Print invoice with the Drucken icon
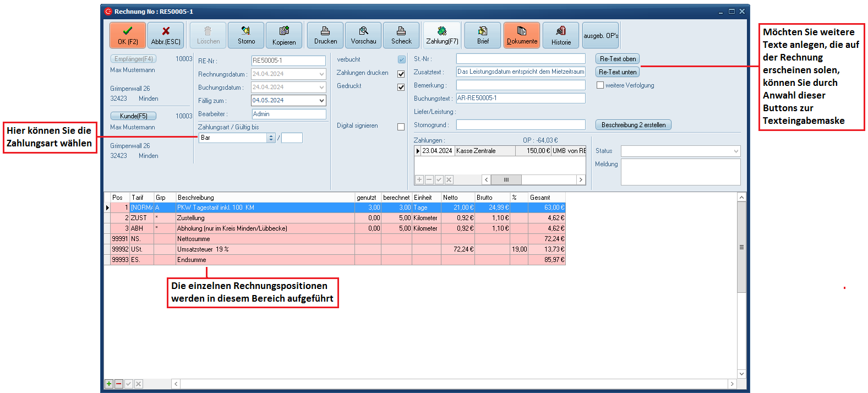The width and height of the screenshot is (868, 393). pyautogui.click(x=325, y=35)
